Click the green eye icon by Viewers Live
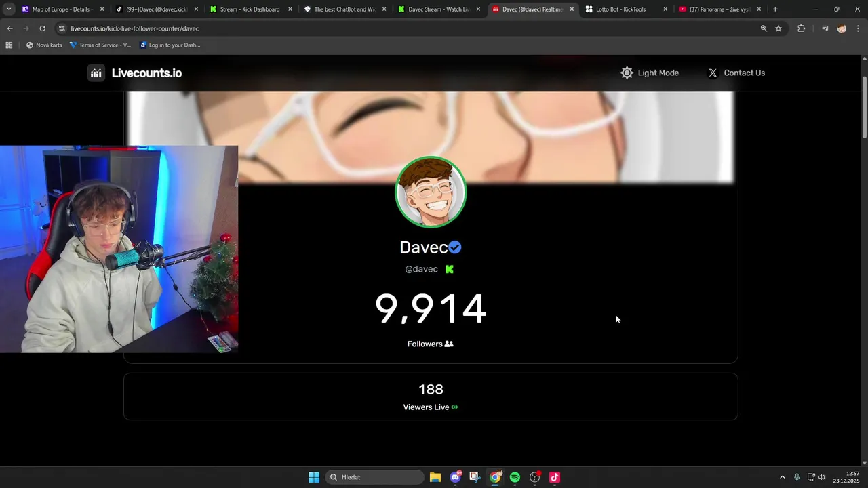868x488 pixels. click(454, 407)
